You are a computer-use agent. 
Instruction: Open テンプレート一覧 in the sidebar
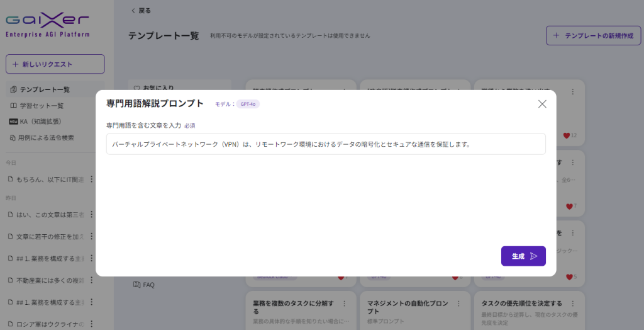[x=44, y=89]
